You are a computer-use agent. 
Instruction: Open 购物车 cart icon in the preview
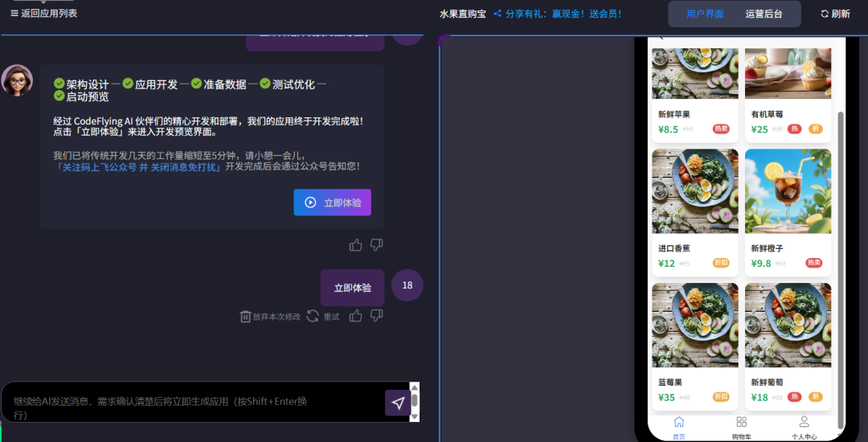(741, 422)
